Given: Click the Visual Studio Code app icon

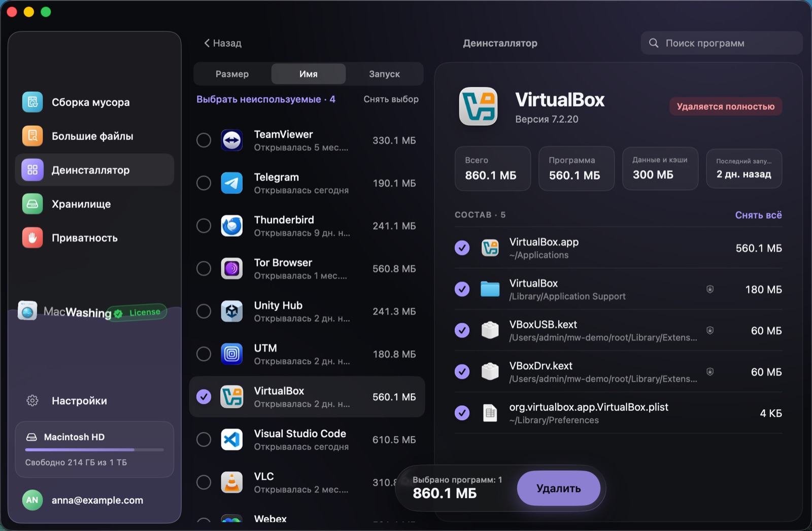Looking at the screenshot, I should click(232, 439).
